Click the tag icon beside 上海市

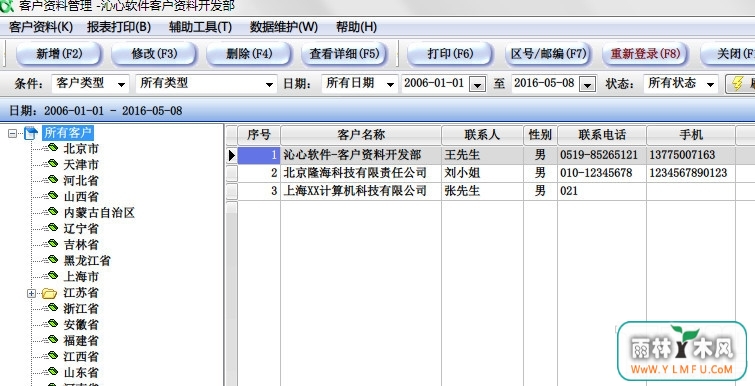(x=53, y=276)
